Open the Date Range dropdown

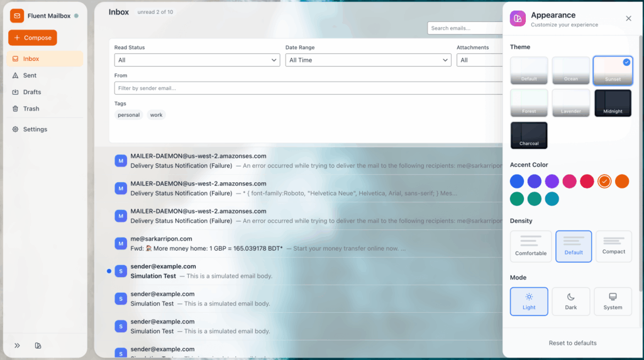(x=368, y=60)
